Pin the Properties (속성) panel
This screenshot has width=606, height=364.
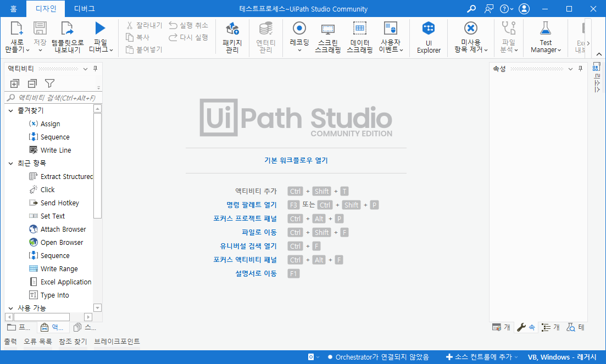click(x=580, y=69)
